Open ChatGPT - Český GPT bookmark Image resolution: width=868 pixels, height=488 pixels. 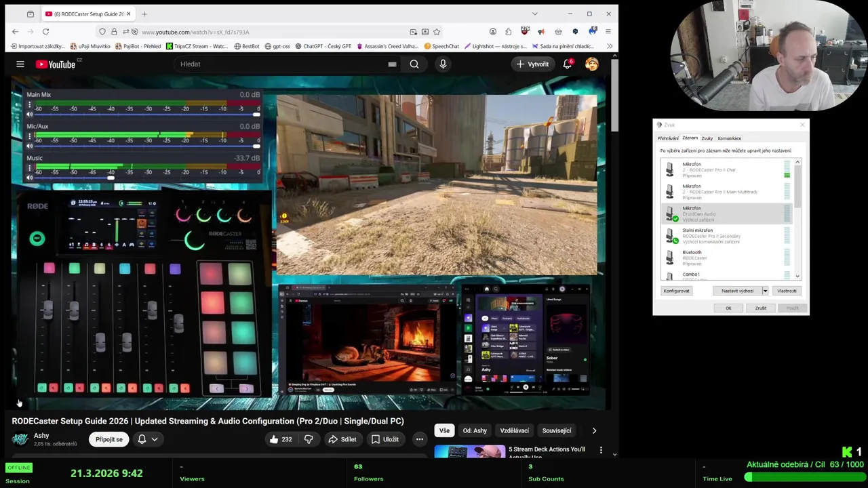[322, 46]
